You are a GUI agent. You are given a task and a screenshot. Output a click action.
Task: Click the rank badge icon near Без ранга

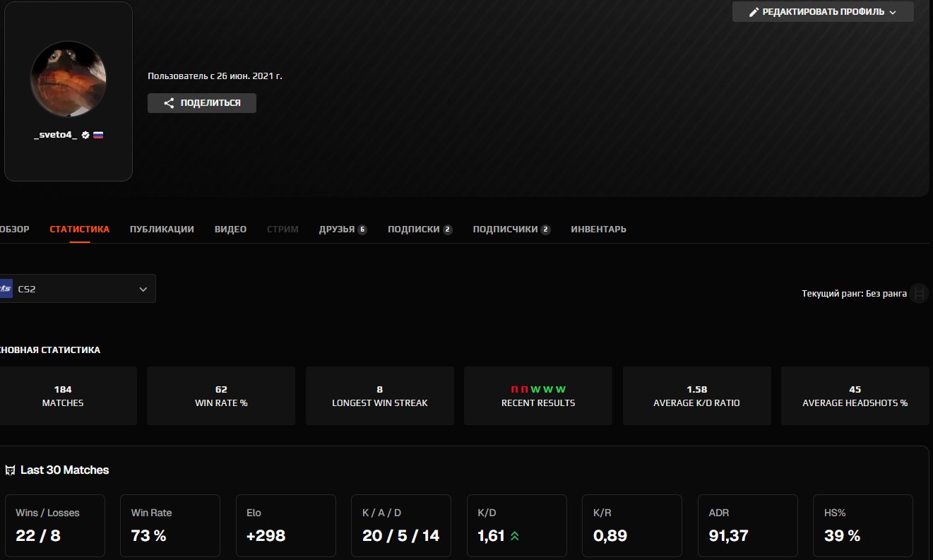click(x=919, y=293)
